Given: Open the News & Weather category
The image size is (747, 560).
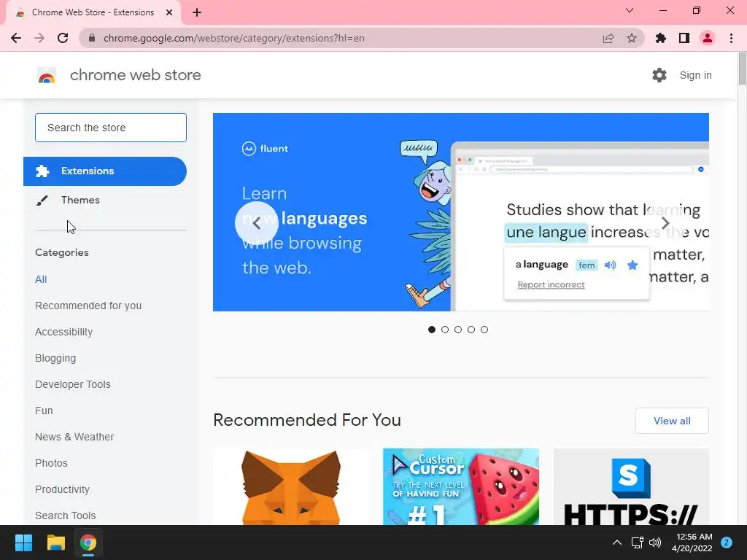Looking at the screenshot, I should click(74, 437).
